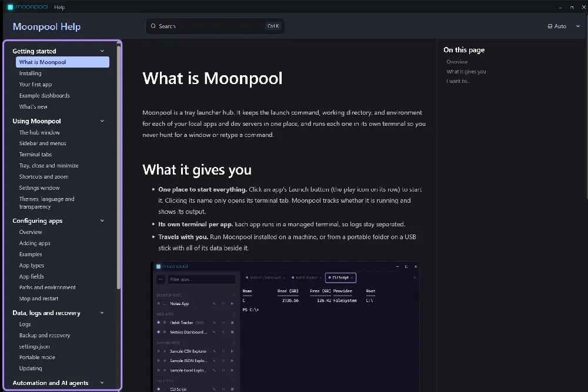Open the Installing page
Screen dimensions: 588x392
click(31, 73)
